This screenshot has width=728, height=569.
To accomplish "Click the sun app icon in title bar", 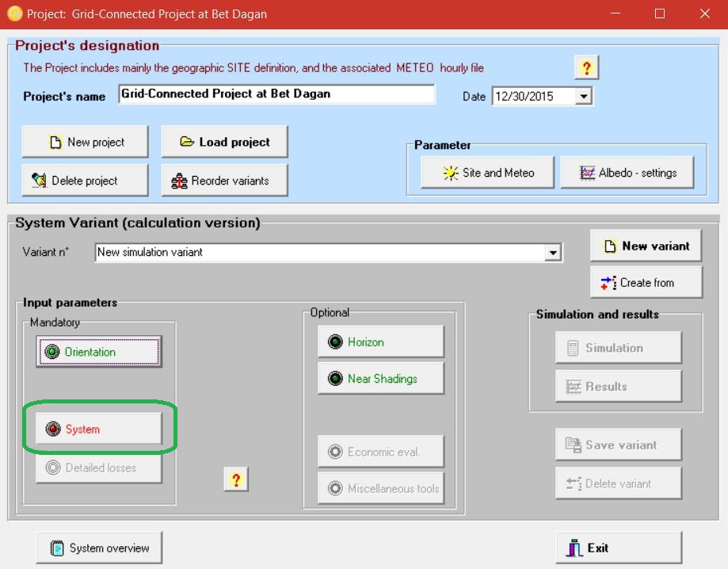I will tap(14, 13).
